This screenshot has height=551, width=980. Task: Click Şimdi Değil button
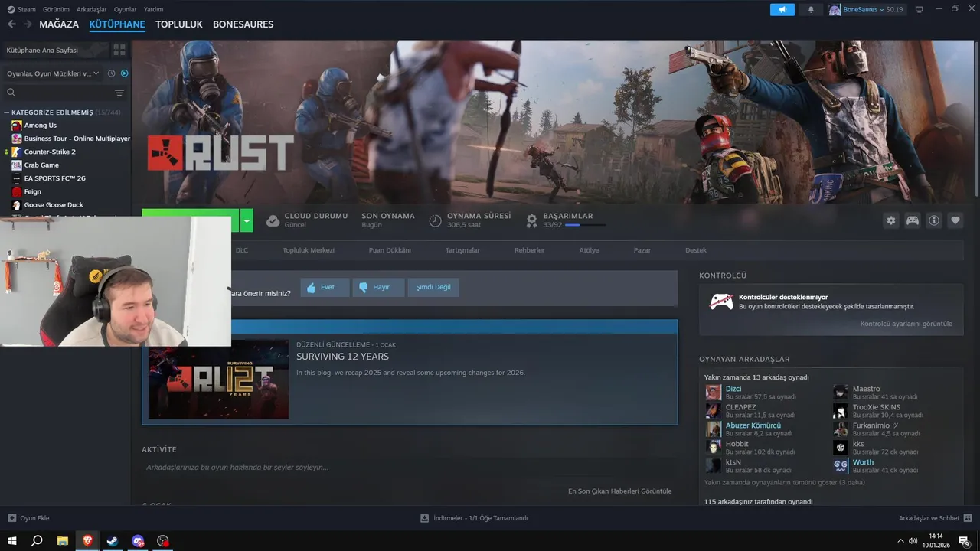pos(433,288)
